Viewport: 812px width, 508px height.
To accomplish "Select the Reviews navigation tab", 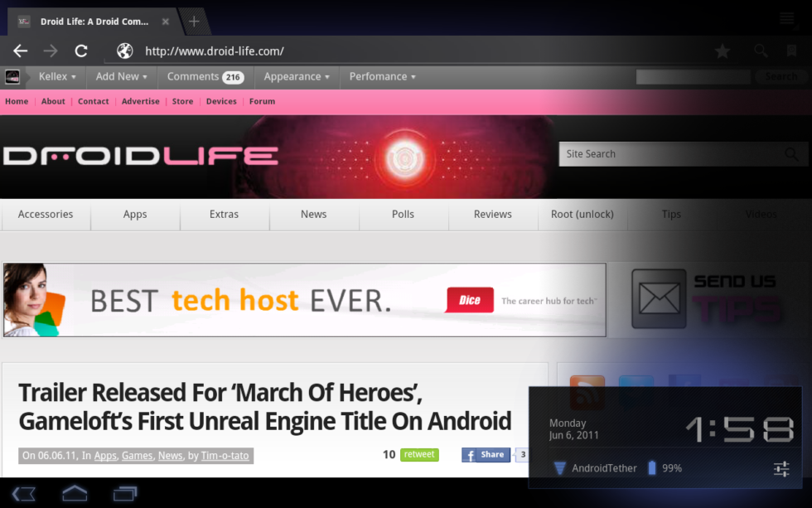I will [x=493, y=214].
